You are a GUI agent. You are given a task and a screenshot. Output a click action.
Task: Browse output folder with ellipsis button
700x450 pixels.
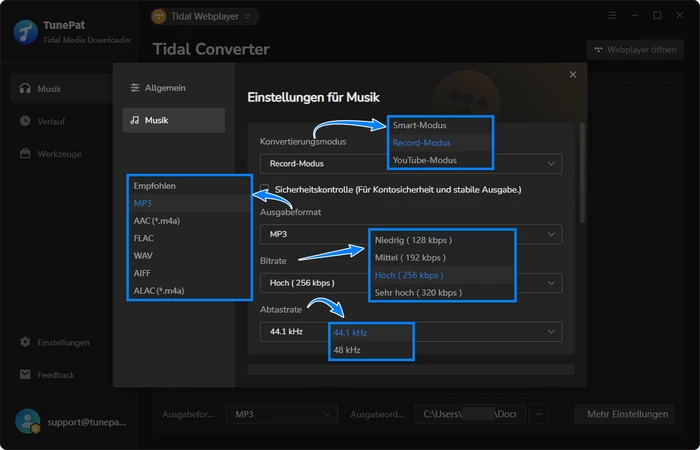(539, 414)
